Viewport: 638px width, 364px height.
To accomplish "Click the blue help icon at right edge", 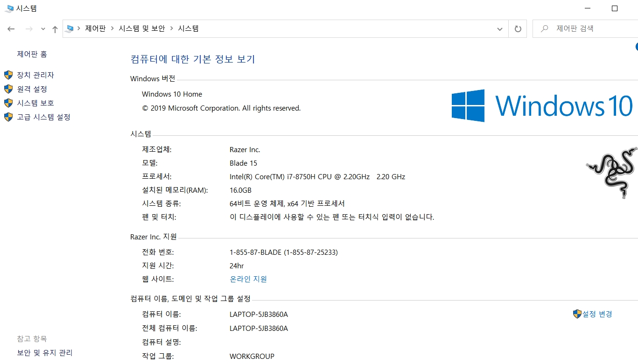I will click(x=637, y=47).
